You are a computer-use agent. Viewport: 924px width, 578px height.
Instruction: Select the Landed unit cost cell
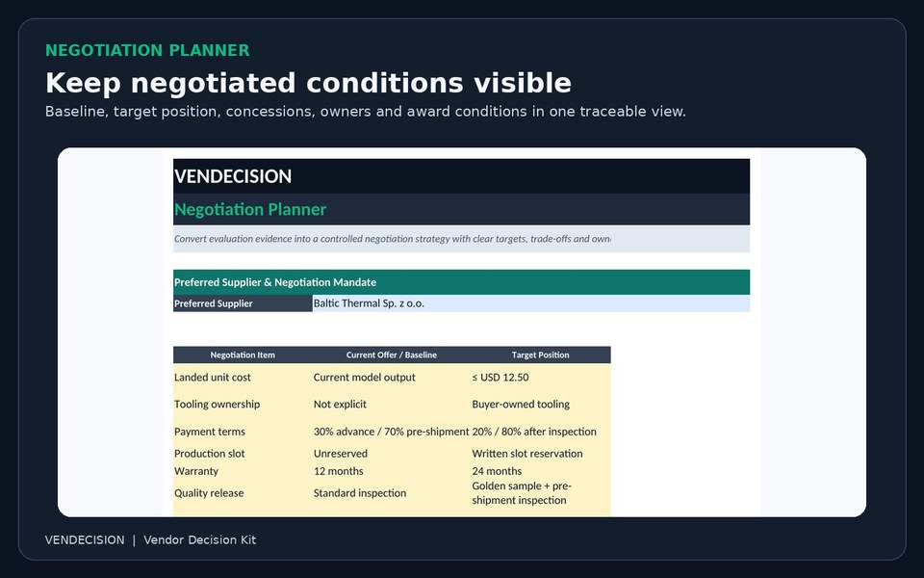coord(243,377)
